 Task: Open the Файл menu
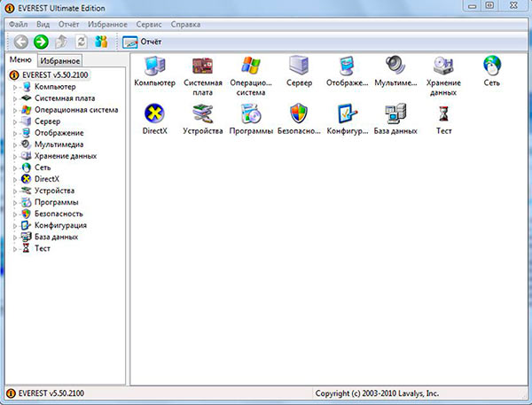click(x=19, y=25)
